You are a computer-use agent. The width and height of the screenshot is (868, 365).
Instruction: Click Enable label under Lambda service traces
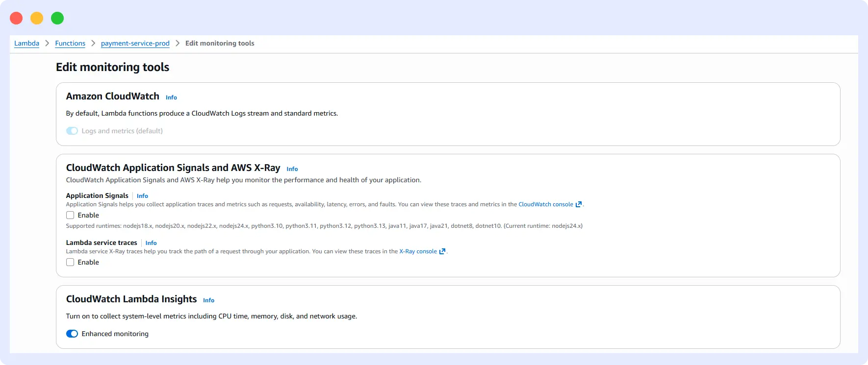coord(88,262)
